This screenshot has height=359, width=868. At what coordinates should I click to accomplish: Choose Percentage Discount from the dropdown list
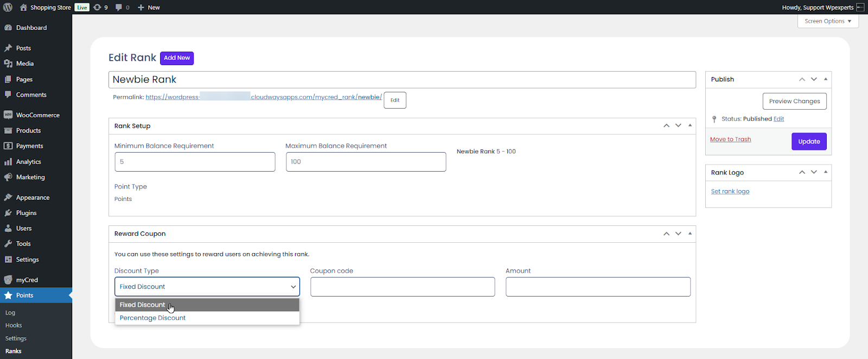152,318
